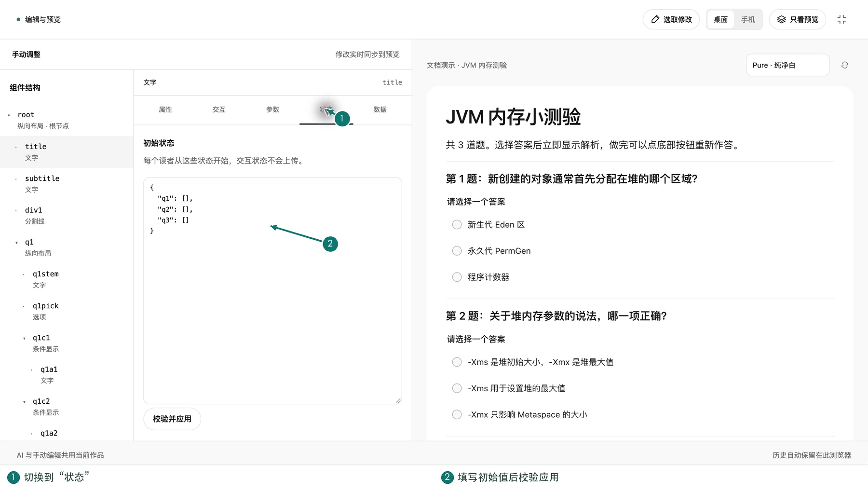Open the Pure · 纯净白 theme dropdown

click(x=788, y=65)
